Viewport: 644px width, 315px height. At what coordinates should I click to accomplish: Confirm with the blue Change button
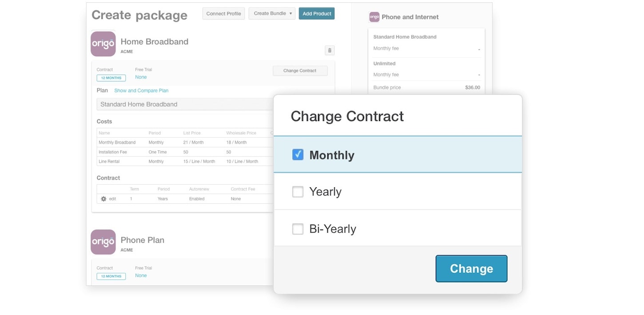point(471,268)
